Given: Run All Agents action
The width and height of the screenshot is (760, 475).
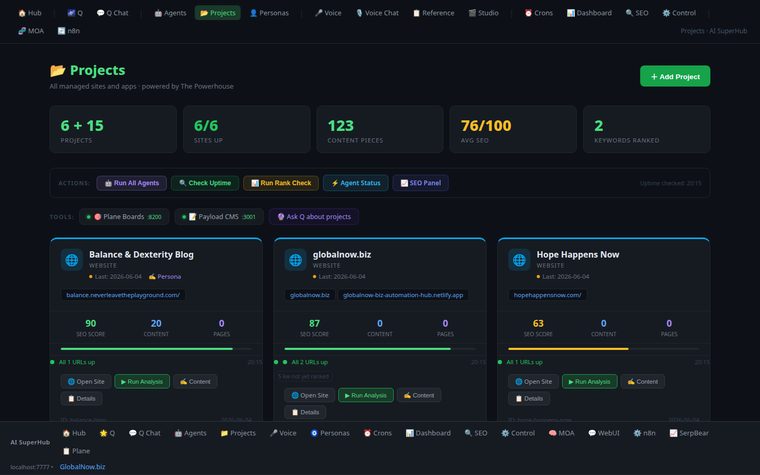Looking at the screenshot, I should point(131,183).
